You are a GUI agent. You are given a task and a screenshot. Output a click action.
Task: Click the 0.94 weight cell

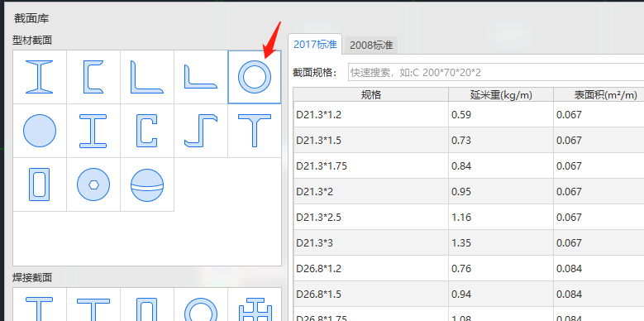tap(501, 295)
